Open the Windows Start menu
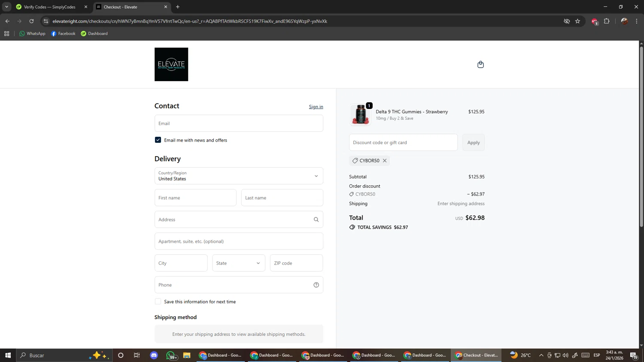 coord(8,355)
